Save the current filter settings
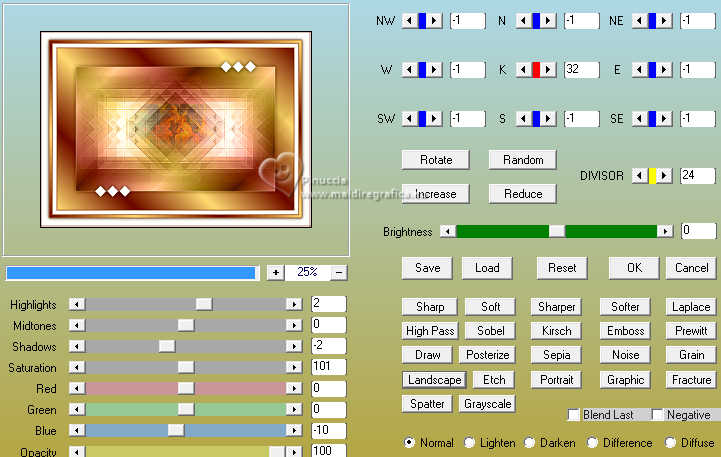 point(427,268)
